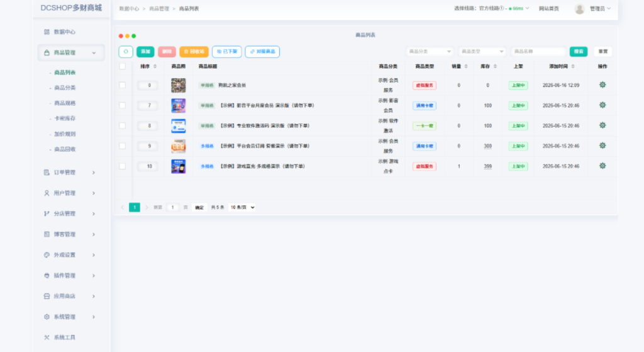
Task: Select 加价规则 in the sidebar submenu
Action: (x=65, y=134)
